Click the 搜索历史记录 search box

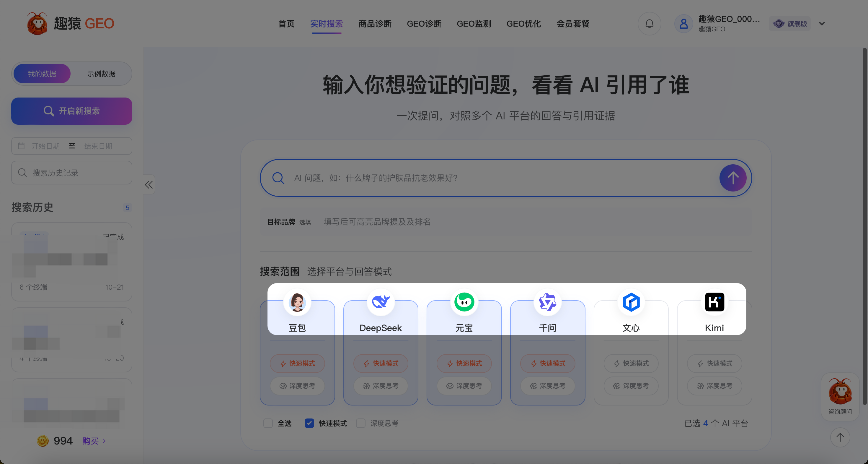[x=72, y=173]
